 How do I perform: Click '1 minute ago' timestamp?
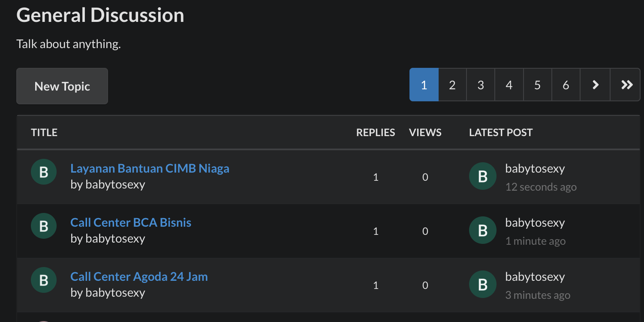pos(535,241)
